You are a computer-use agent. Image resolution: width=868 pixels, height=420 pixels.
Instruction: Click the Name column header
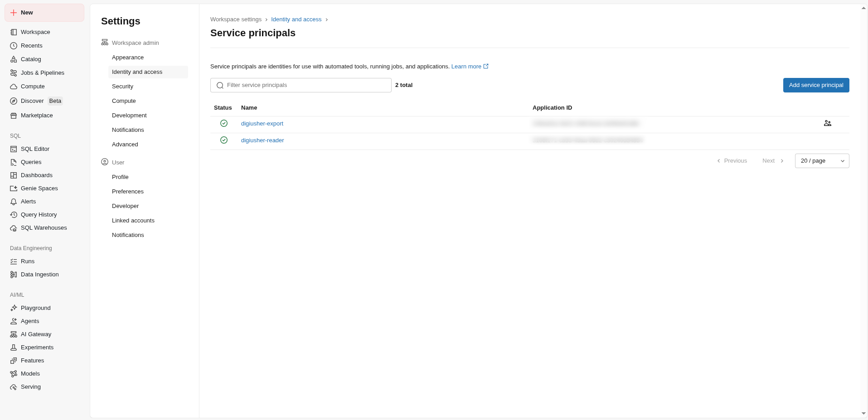[x=249, y=108]
